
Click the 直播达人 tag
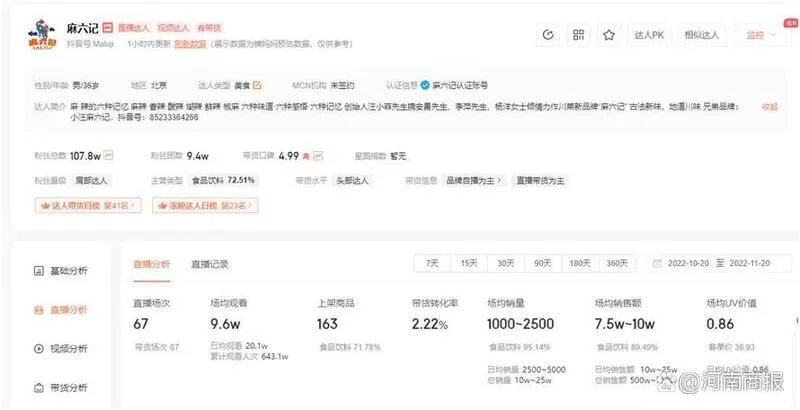point(133,28)
